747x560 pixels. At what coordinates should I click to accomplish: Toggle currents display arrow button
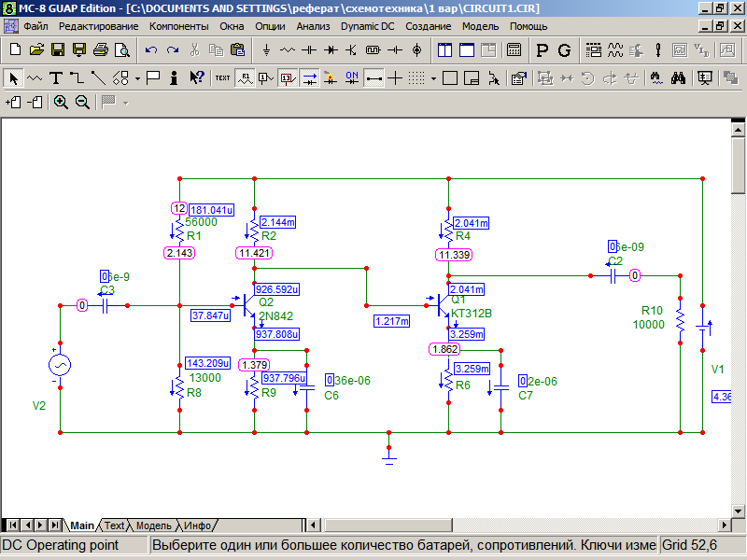[309, 77]
